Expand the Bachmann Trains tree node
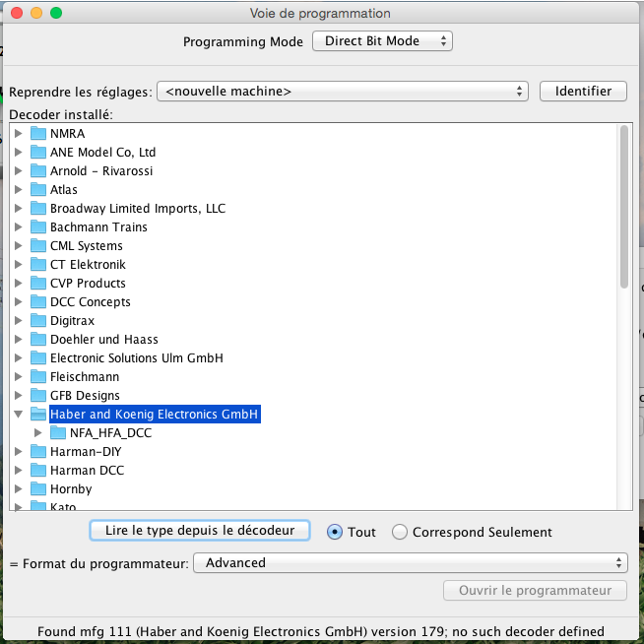This screenshot has height=644, width=644. (18, 226)
